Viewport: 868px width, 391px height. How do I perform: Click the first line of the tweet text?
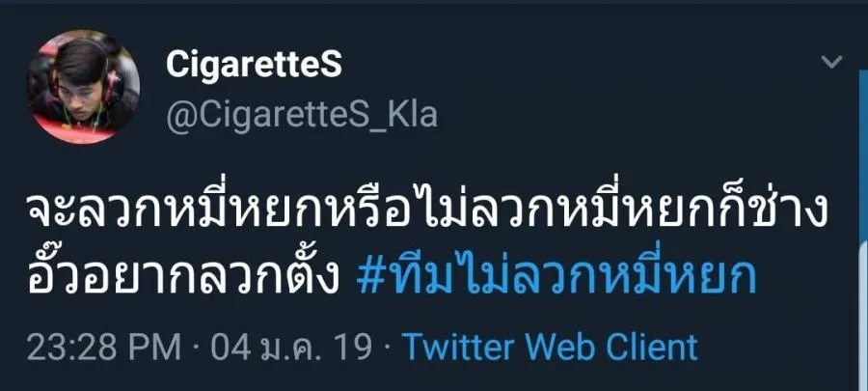(x=426, y=210)
